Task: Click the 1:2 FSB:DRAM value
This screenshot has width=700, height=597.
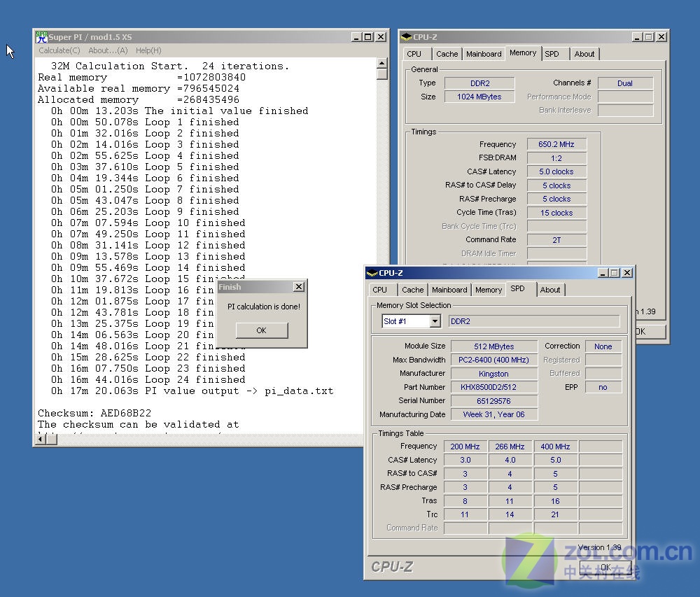Action: pos(556,158)
